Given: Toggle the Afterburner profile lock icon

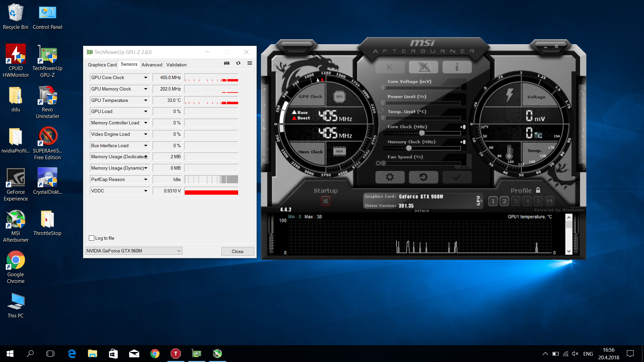Looking at the screenshot, I should 538,190.
